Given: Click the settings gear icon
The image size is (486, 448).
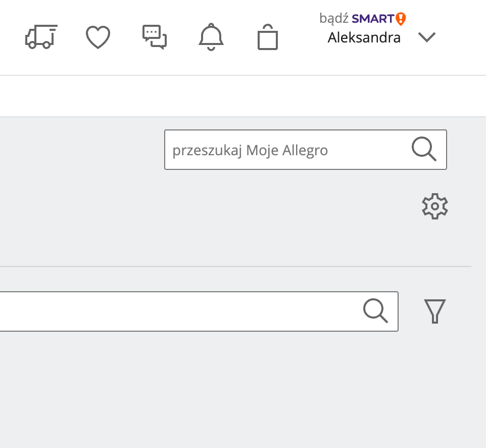Looking at the screenshot, I should tap(434, 206).
